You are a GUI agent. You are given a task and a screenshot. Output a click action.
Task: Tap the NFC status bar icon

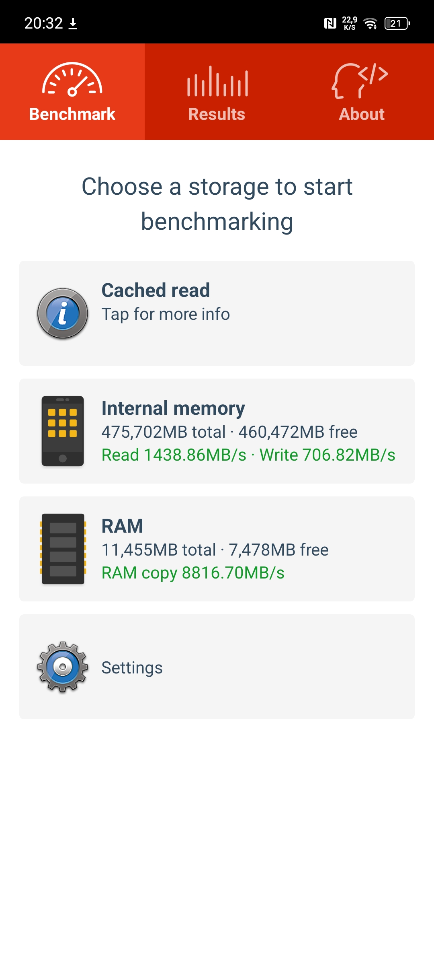330,23
